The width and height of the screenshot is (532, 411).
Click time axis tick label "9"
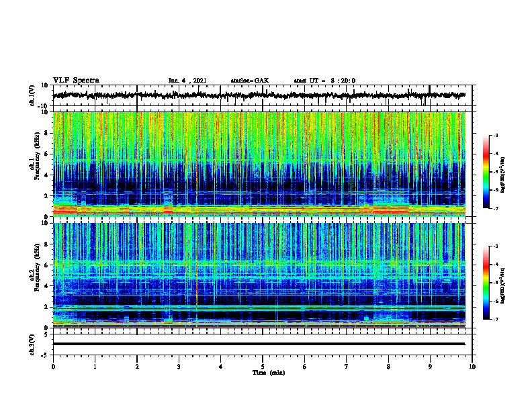(430, 367)
